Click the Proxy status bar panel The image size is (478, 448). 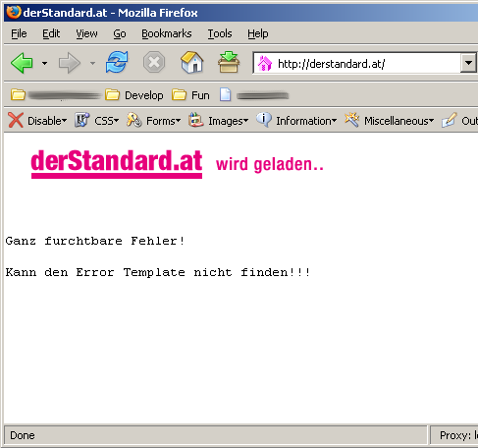tap(454, 435)
